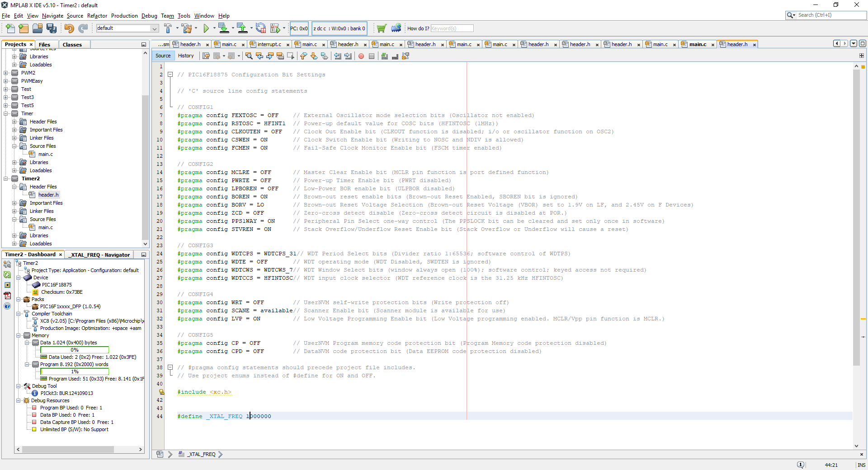This screenshot has height=470, width=868.
Task: Start macro recording with red circle icon
Action: click(x=361, y=56)
